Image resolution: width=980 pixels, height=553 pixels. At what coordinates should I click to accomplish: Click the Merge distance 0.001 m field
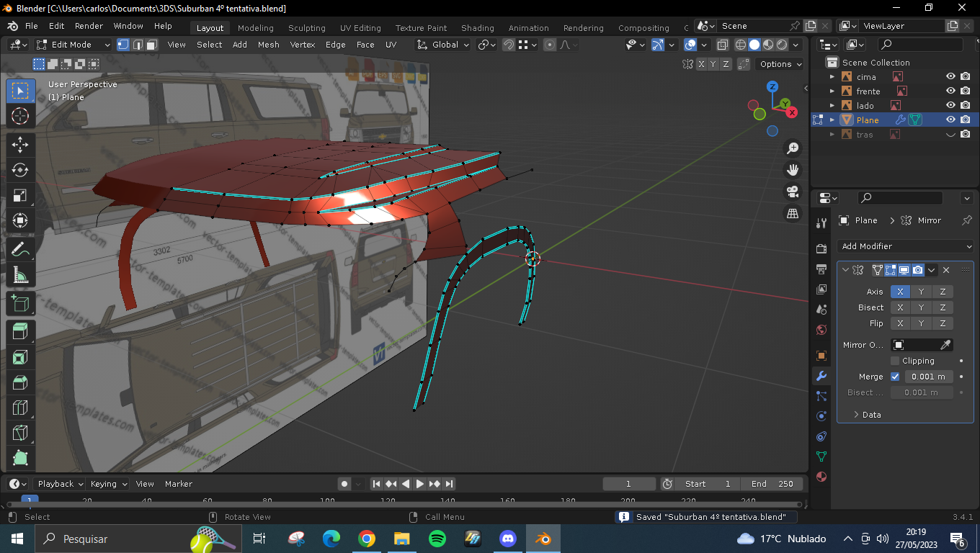[x=928, y=377]
